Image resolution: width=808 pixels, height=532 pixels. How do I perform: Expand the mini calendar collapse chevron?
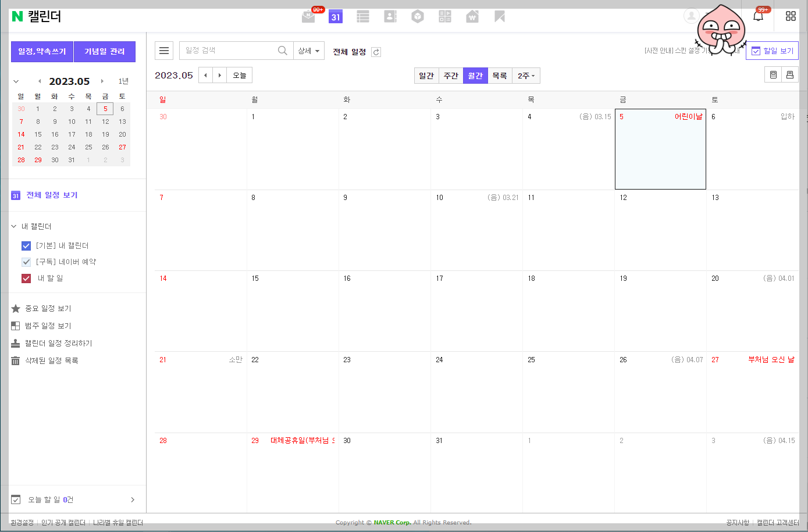coord(16,81)
